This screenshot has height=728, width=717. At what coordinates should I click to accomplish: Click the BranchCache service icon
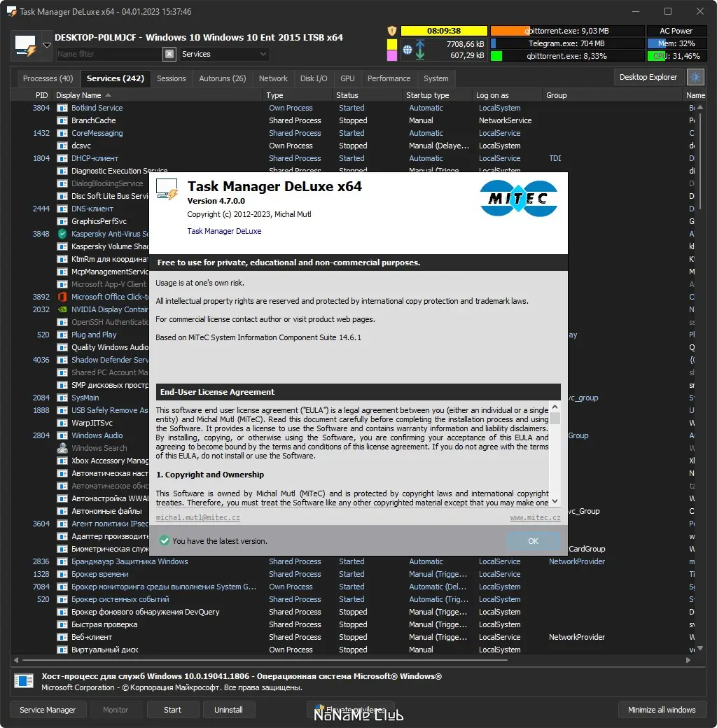pyautogui.click(x=62, y=120)
